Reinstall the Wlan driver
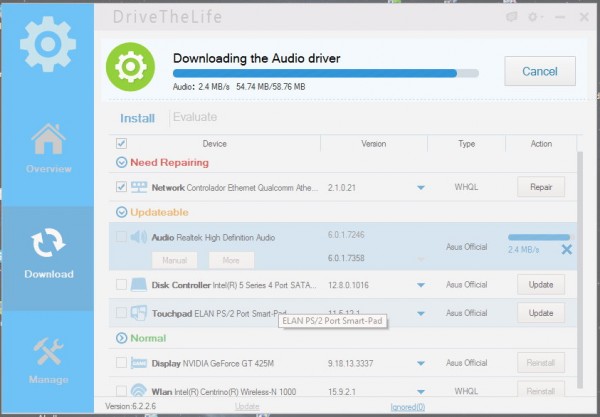This screenshot has height=417, width=600. tap(541, 391)
